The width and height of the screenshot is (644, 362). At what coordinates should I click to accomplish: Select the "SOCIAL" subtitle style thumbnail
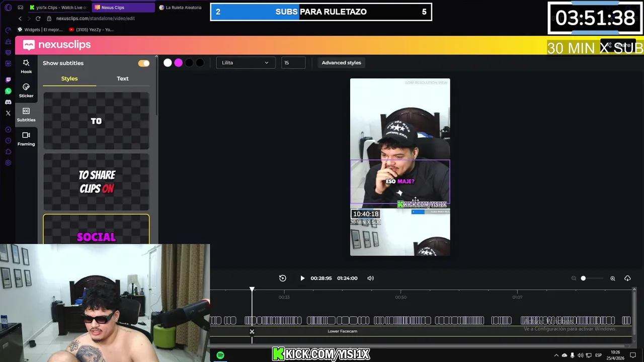tap(96, 229)
